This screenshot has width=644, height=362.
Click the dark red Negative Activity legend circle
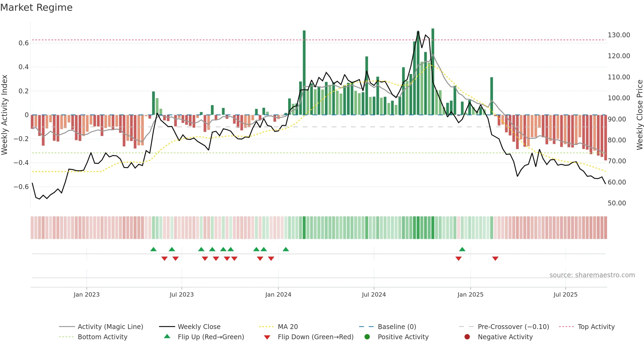click(x=467, y=337)
